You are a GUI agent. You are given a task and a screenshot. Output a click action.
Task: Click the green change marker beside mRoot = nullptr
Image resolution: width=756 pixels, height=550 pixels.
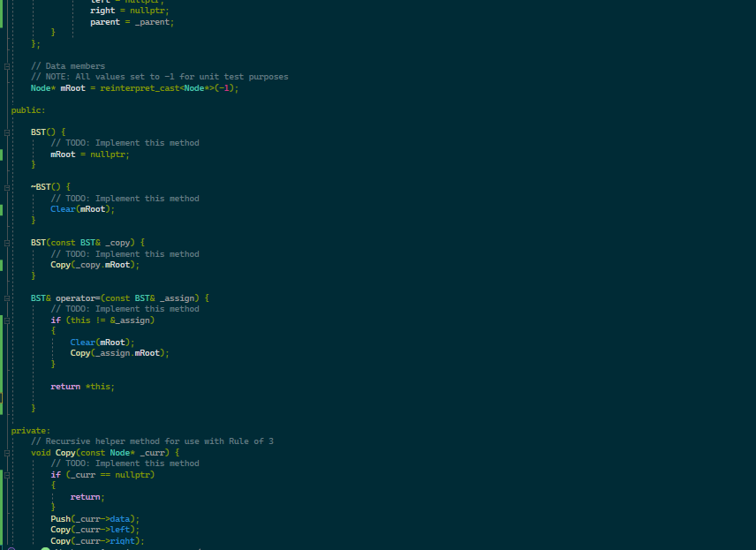(x=4, y=154)
